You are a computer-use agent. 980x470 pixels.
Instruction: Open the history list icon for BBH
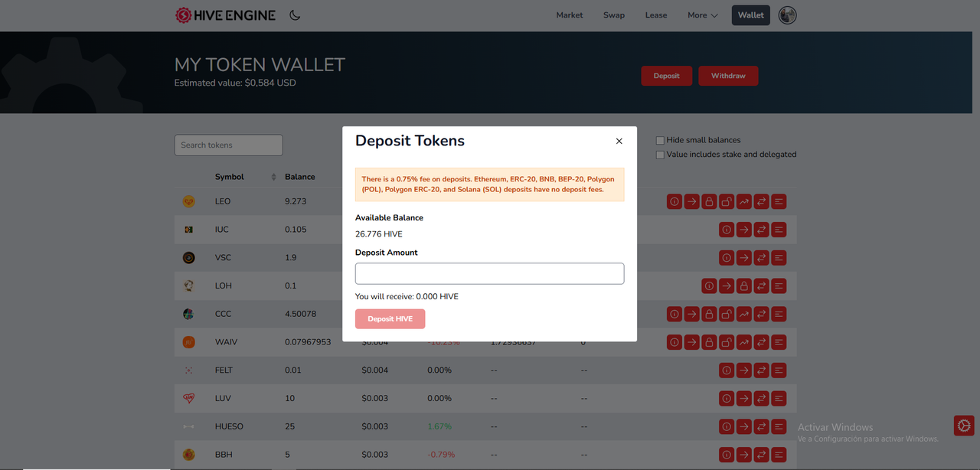click(x=779, y=455)
